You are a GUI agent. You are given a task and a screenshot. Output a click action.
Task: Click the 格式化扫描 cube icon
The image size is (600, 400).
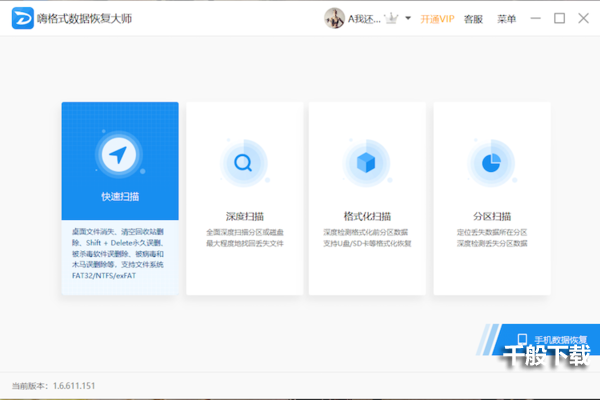point(366,163)
